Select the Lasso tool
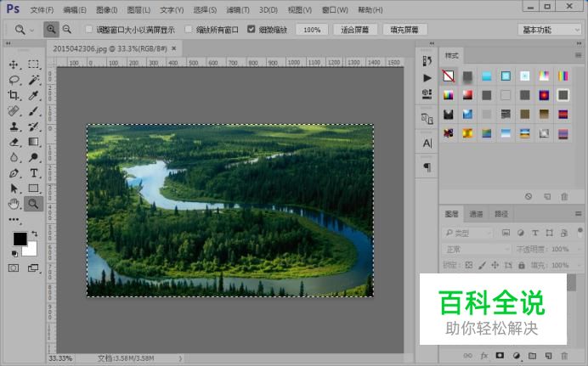Screen dimensions: 588x366 click(14, 80)
